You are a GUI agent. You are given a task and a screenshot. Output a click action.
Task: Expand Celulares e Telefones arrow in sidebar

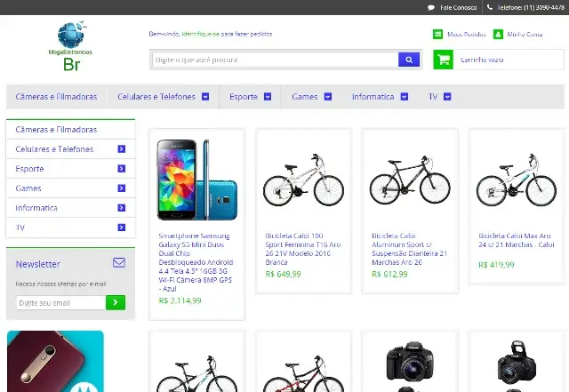point(122,149)
